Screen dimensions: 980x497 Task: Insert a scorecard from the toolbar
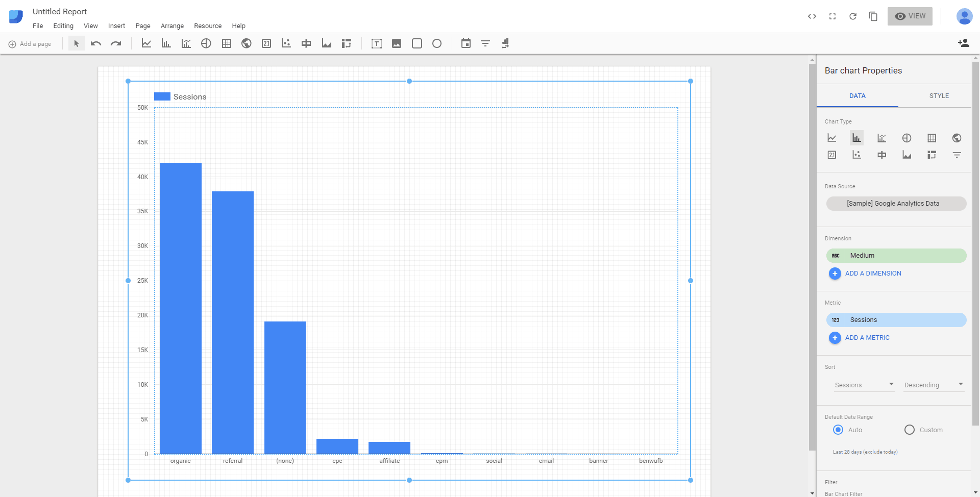266,43
